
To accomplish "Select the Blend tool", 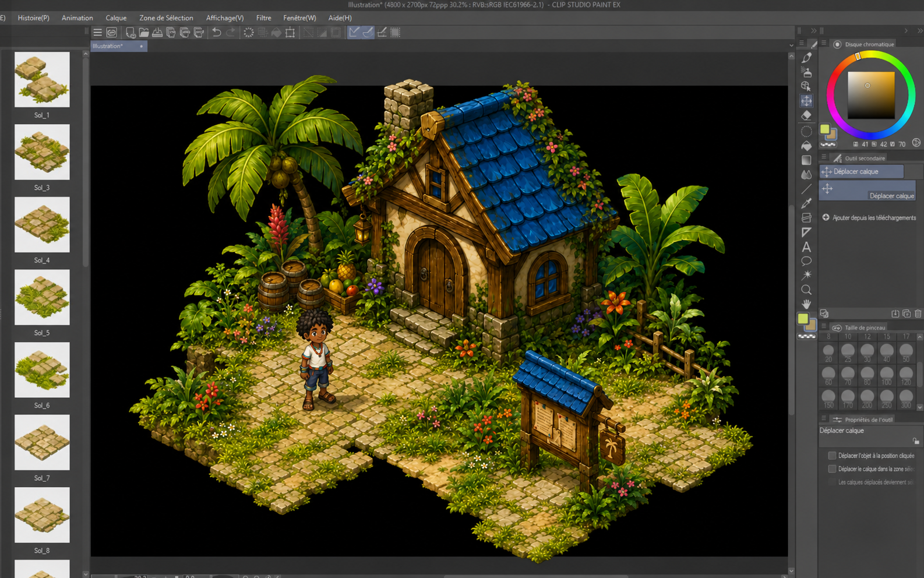I will [x=806, y=174].
